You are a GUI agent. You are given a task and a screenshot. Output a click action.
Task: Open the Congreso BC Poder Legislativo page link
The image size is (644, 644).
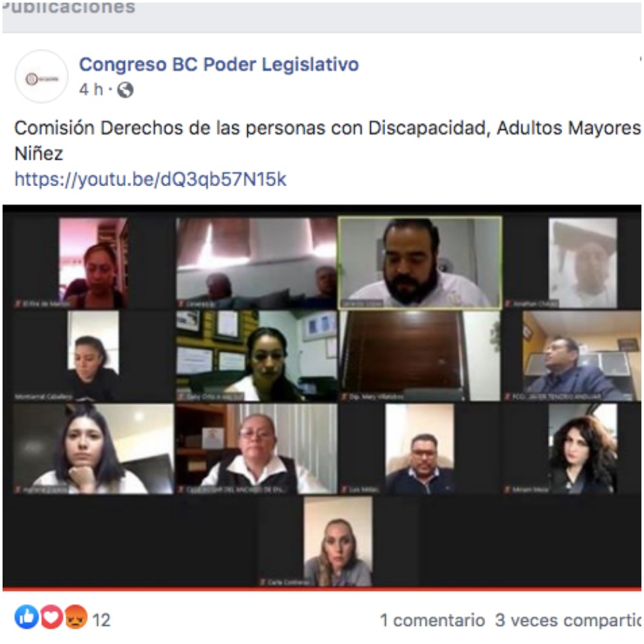[219, 64]
